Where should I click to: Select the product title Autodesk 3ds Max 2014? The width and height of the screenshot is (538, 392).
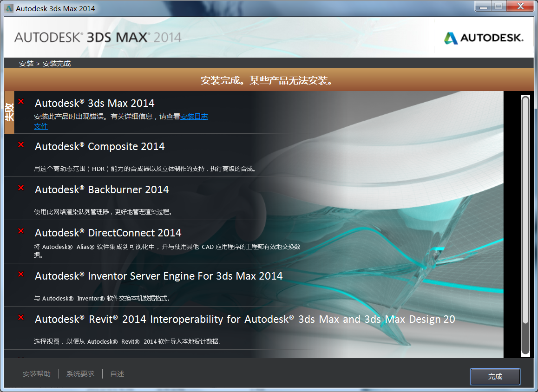(95, 103)
